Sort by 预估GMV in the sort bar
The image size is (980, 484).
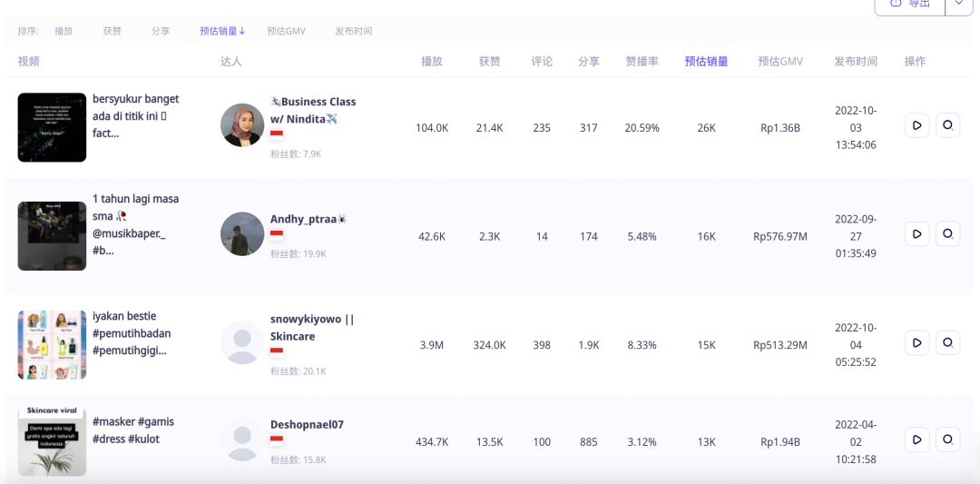(286, 31)
